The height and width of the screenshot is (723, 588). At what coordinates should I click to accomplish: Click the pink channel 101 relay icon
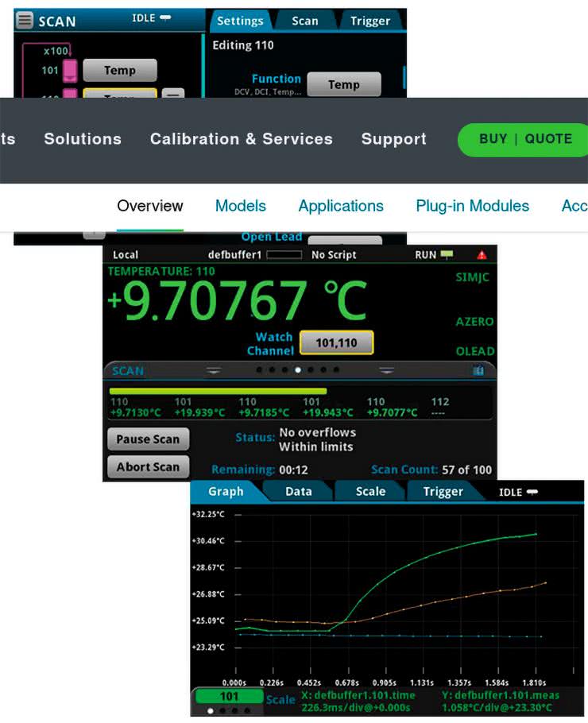tap(70, 71)
